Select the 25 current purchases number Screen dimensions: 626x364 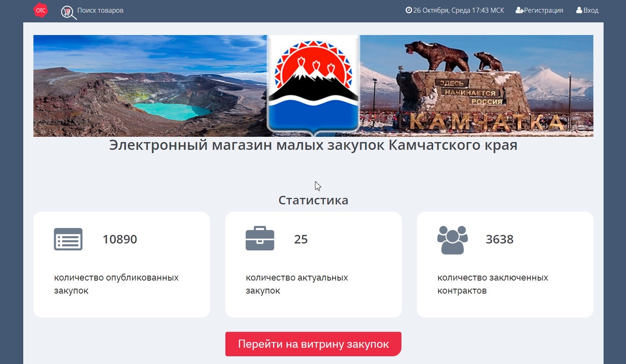pos(301,239)
